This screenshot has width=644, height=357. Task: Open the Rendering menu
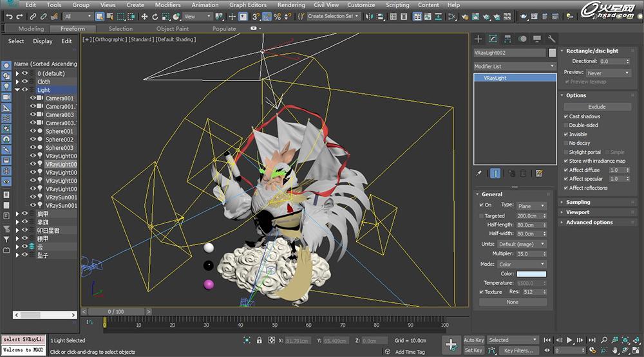click(x=291, y=5)
